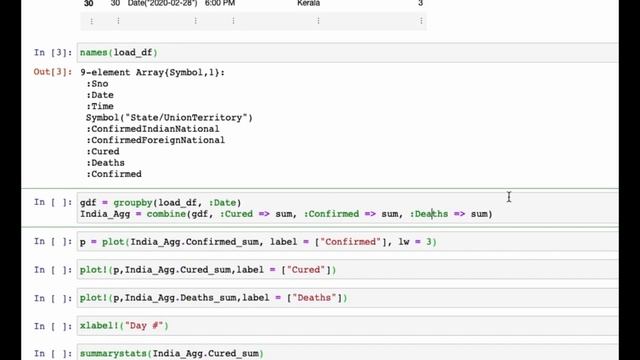The width and height of the screenshot is (640, 360).
Task: Click the bold row number 30
Action: coord(89,3)
